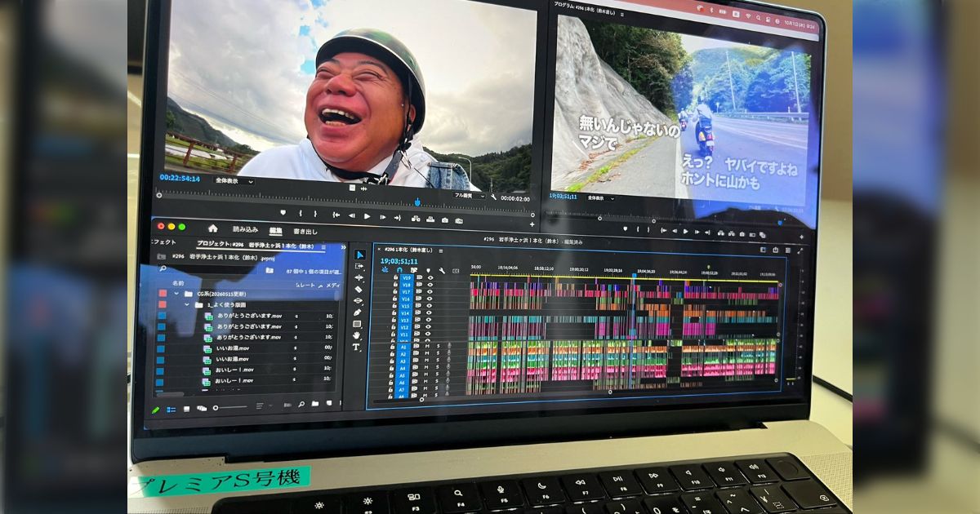Viewport: 980px width, 514px height.
Task: Select the Type tool
Action: [356, 347]
